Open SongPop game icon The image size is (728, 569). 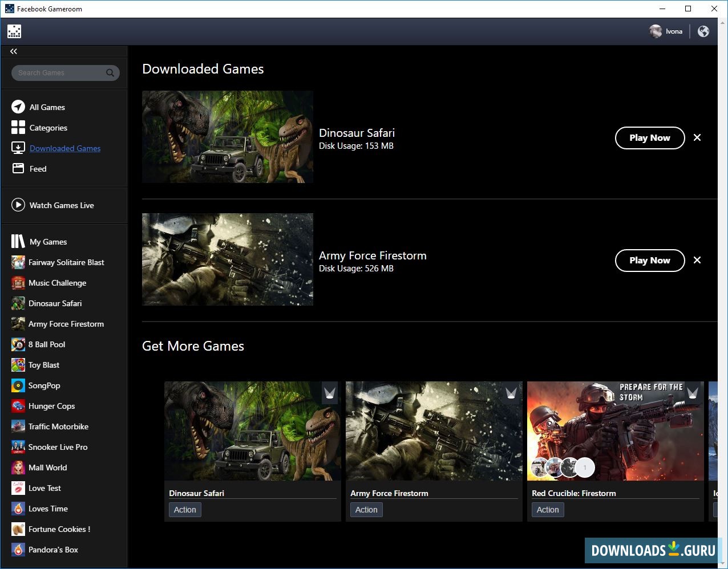pos(18,385)
